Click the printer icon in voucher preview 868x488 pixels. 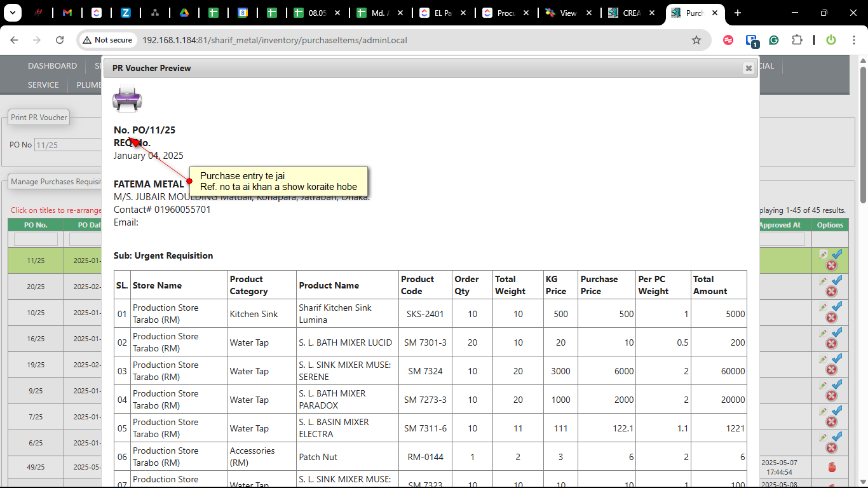pos(127,98)
